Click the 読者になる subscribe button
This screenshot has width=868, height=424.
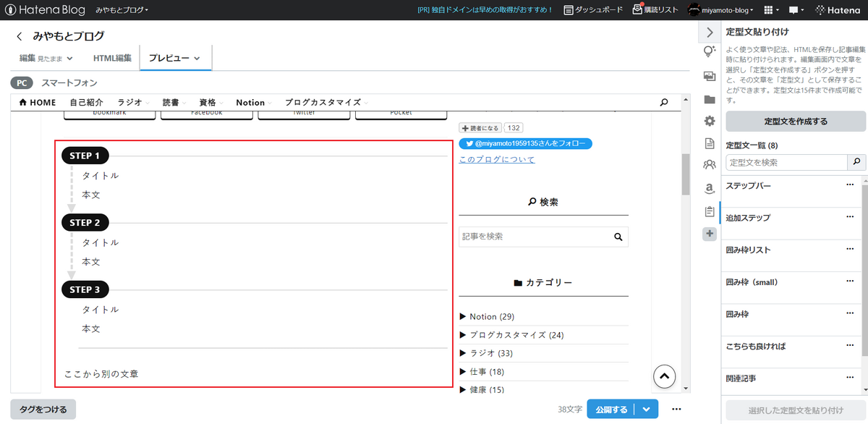(x=480, y=128)
